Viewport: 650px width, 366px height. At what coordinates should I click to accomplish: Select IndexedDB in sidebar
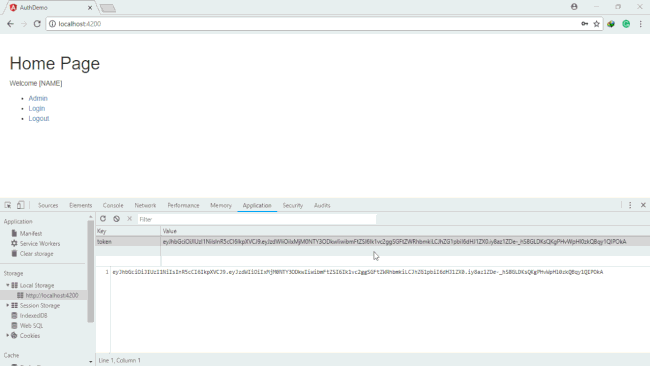click(x=34, y=315)
